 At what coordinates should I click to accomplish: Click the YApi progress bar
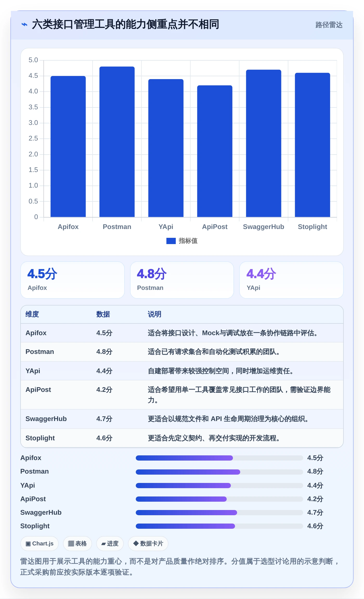(219, 485)
